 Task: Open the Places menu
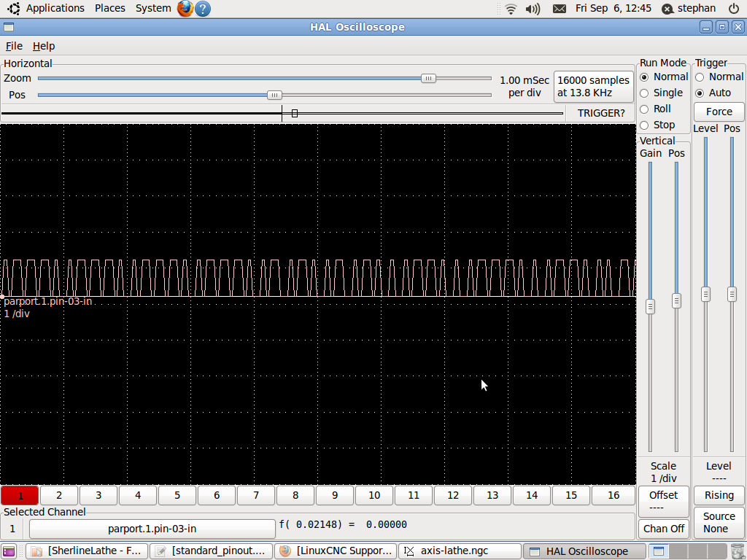coord(110,8)
